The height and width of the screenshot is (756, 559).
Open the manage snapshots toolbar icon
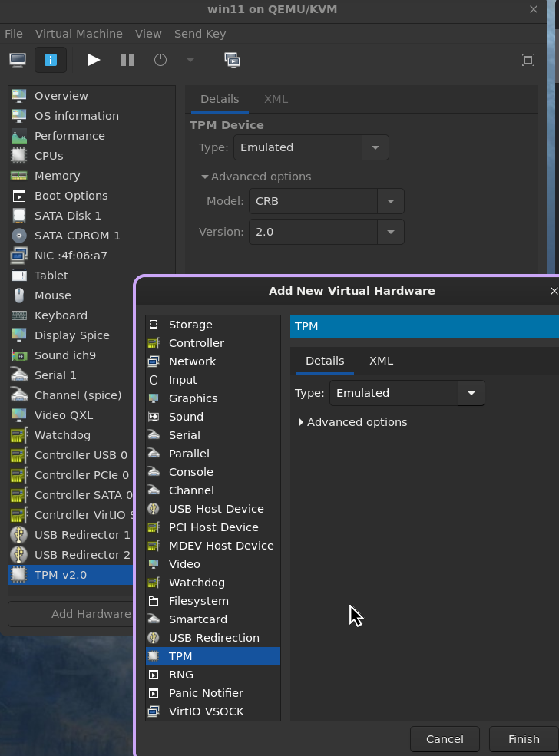click(232, 60)
